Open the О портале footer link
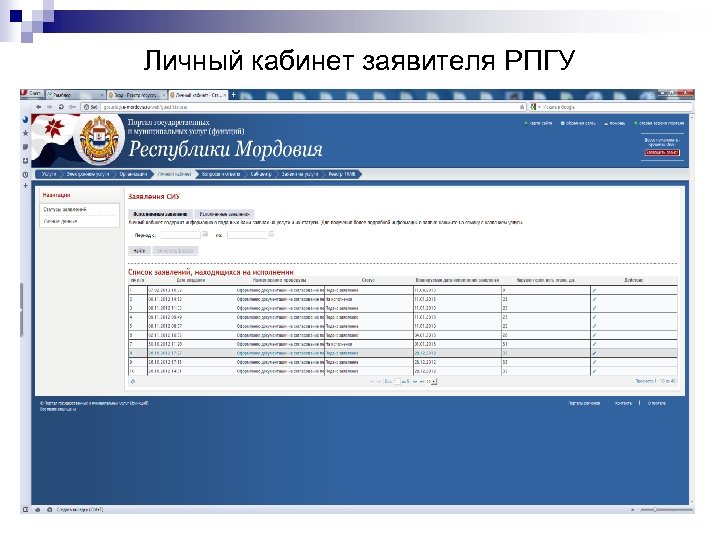The image size is (720, 540). click(656, 403)
